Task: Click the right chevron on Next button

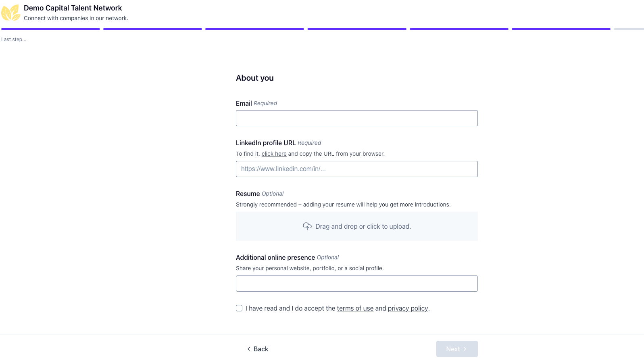Action: tap(465, 349)
